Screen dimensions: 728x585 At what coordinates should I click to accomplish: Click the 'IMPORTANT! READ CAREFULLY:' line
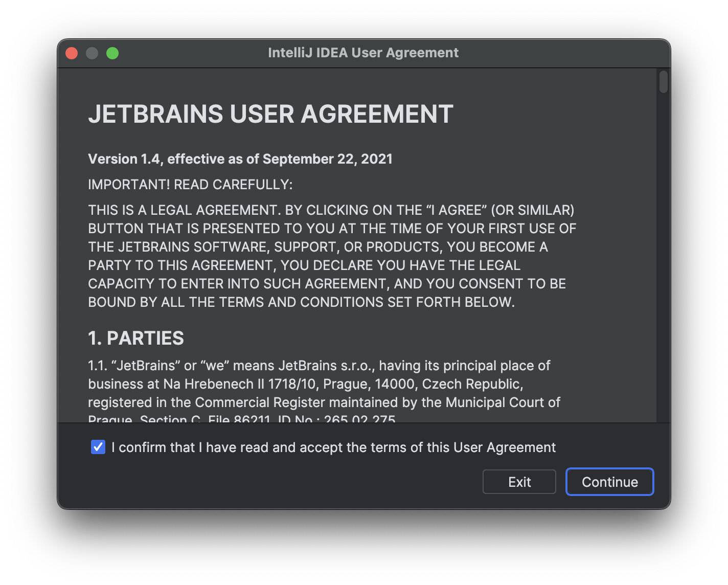190,185
